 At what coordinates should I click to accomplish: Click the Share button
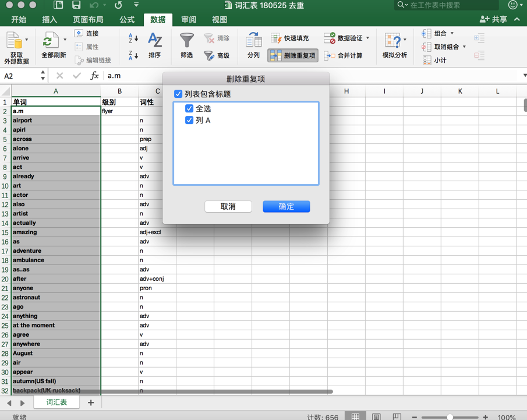(x=493, y=19)
